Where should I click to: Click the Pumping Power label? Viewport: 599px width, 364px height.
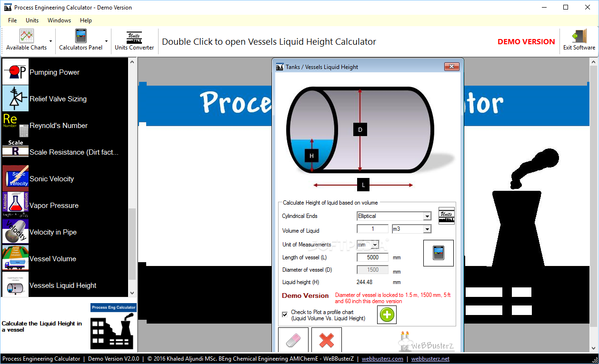click(54, 72)
